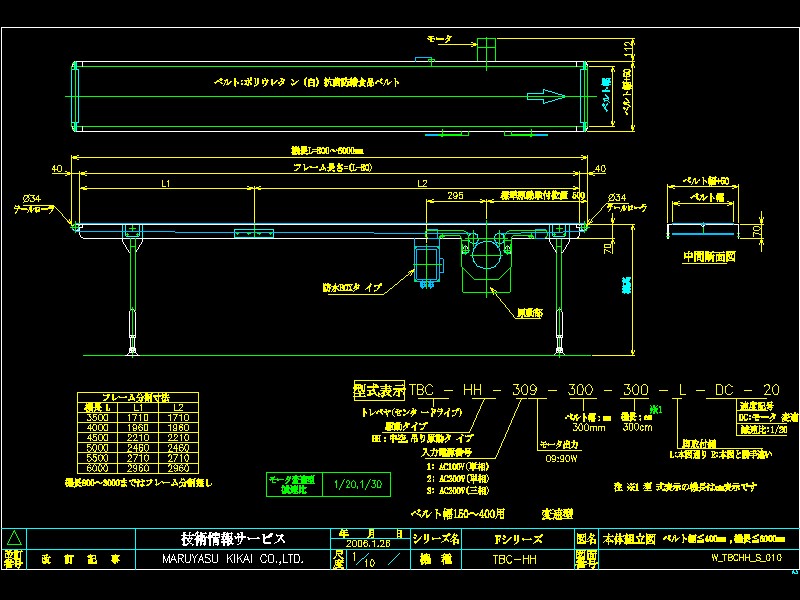The height and width of the screenshot is (600, 800).
Task: Click the 本体組立図 drawing name
Action: click(x=629, y=539)
